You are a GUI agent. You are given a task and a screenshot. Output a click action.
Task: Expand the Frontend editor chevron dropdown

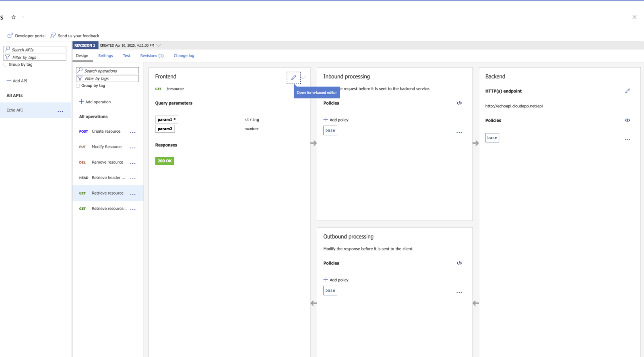pyautogui.click(x=303, y=77)
